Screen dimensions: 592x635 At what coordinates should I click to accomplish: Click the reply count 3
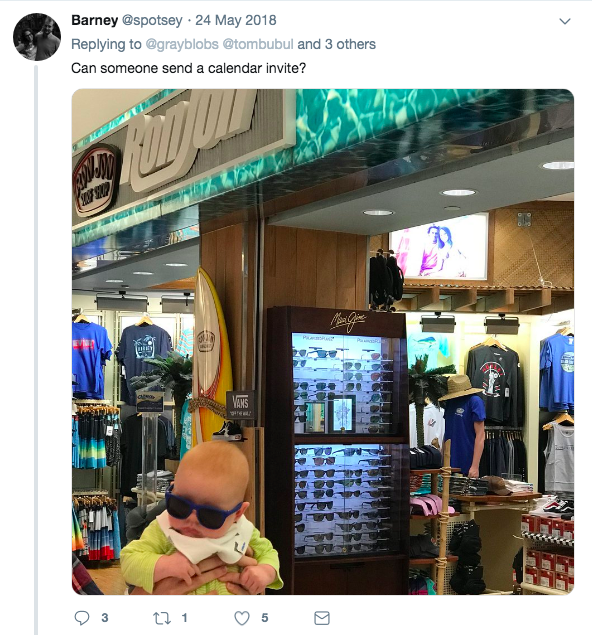pyautogui.click(x=105, y=618)
